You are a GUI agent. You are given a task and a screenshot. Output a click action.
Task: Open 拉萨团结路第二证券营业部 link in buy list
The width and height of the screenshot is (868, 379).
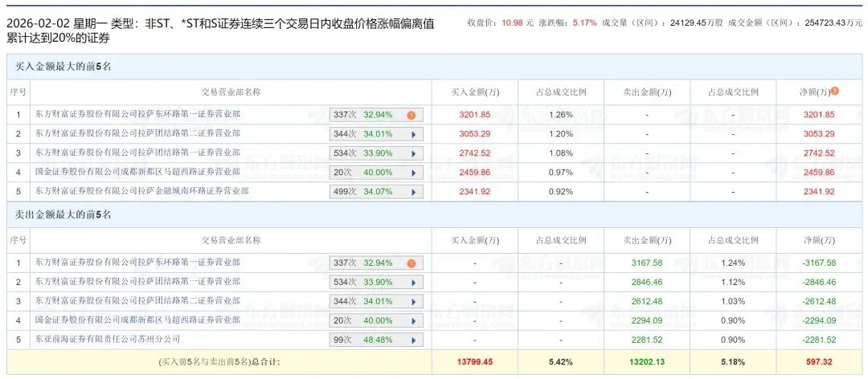(138, 133)
